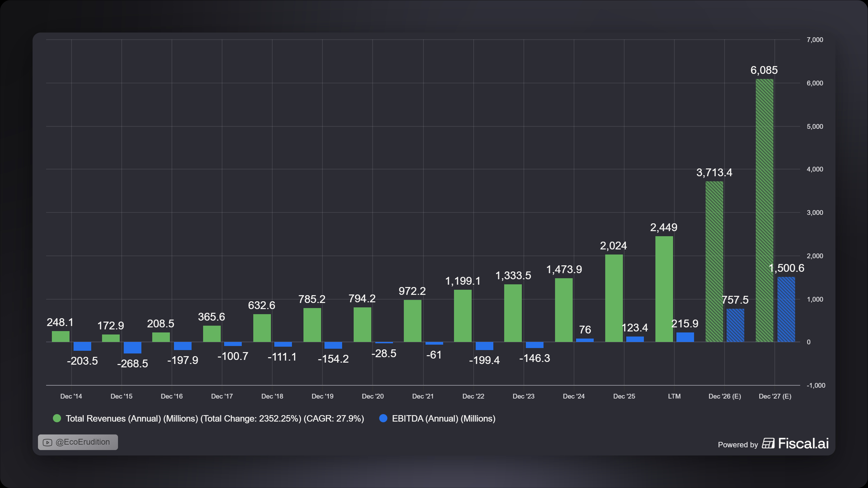868x488 pixels.
Task: Click the "LTM" axis label
Action: pos(674,396)
